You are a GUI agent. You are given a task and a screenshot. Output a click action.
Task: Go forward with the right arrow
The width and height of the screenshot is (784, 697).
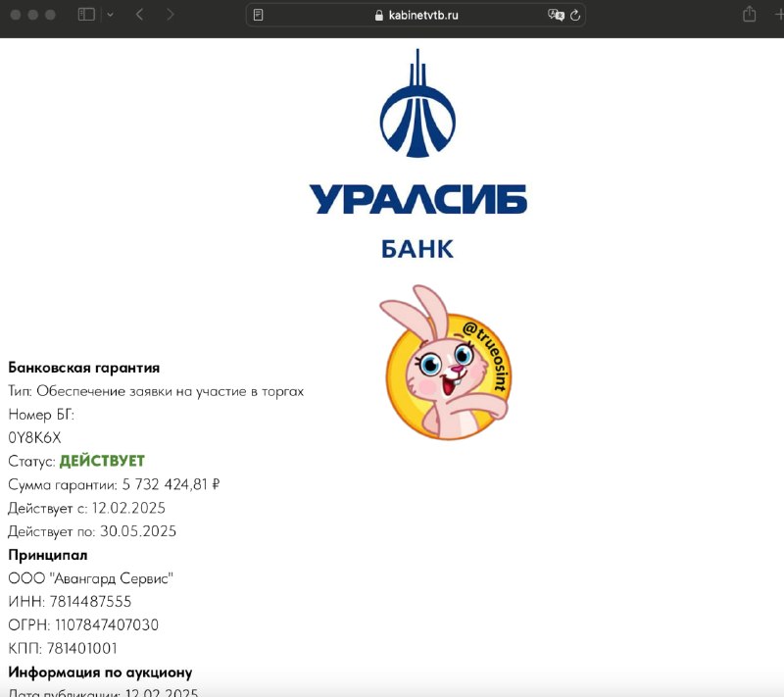171,15
